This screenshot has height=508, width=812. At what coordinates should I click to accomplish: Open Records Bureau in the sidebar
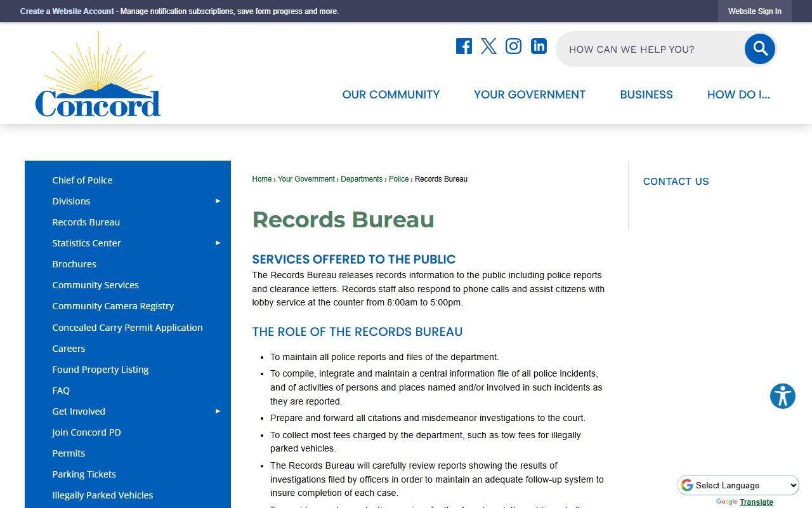86,222
